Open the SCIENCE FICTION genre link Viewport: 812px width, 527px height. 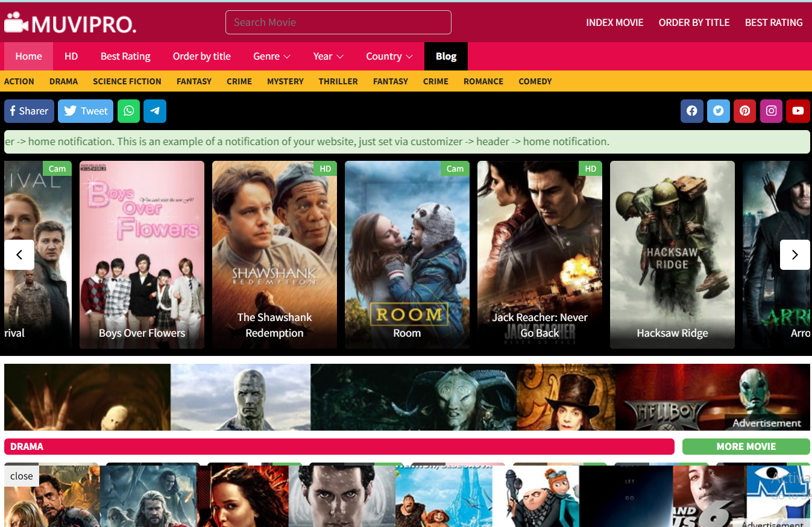127,81
